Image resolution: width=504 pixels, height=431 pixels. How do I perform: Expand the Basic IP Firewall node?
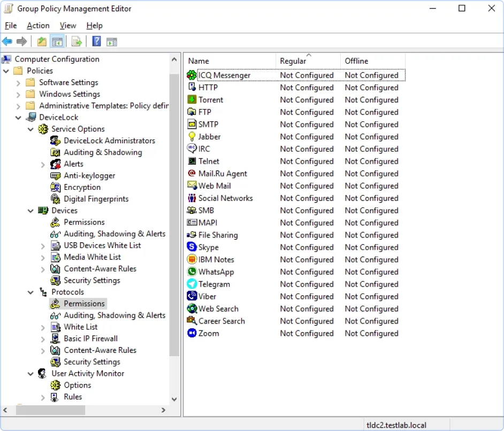pos(43,339)
